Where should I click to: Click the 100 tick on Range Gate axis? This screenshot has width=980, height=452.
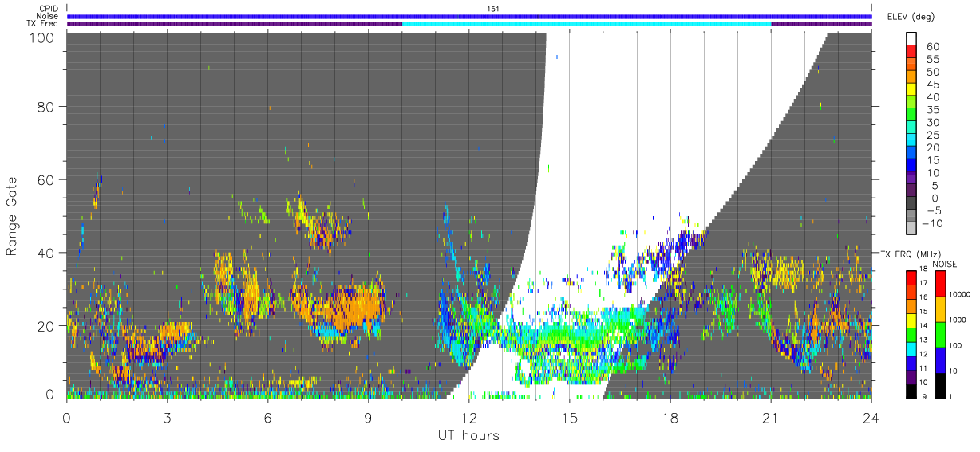tap(41, 37)
